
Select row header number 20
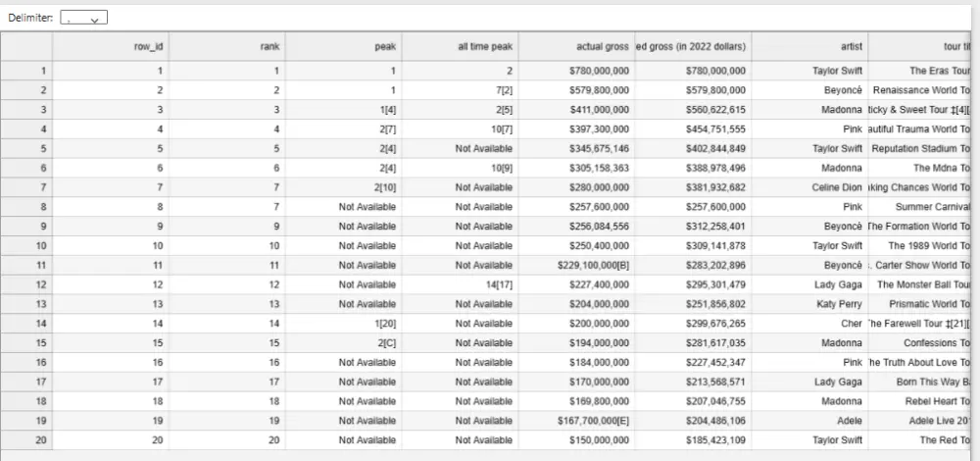point(26,439)
